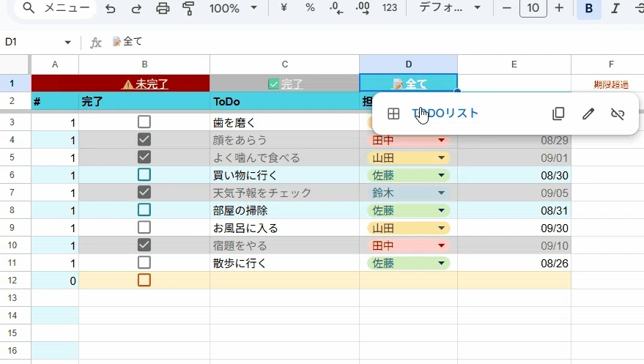Edit the link with pencil icon
The image size is (644, 364).
[588, 114]
